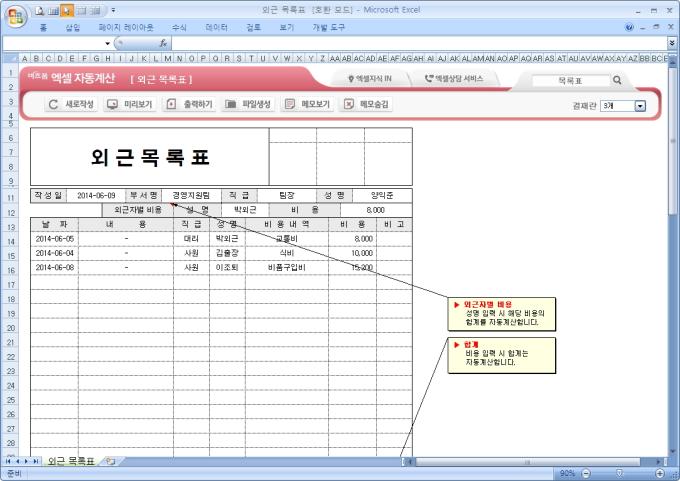680x481 pixels.
Task: Click the zoom in plus button
Action: click(x=660, y=473)
